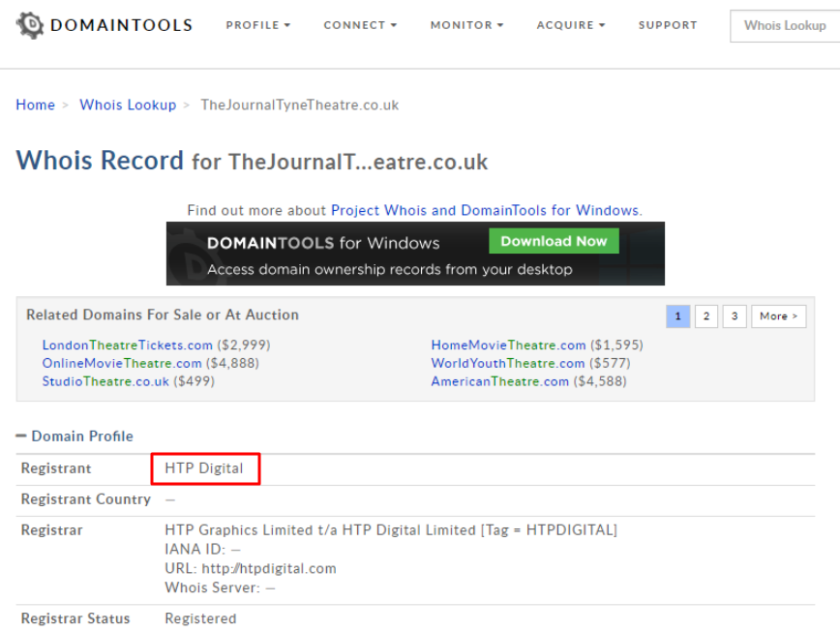
Task: Focus the Whois Lookup search field
Action: pos(785,26)
